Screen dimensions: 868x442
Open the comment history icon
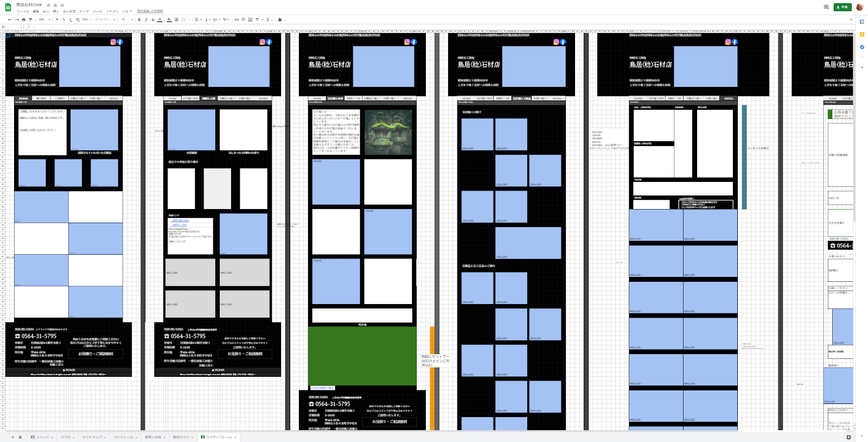point(826,7)
